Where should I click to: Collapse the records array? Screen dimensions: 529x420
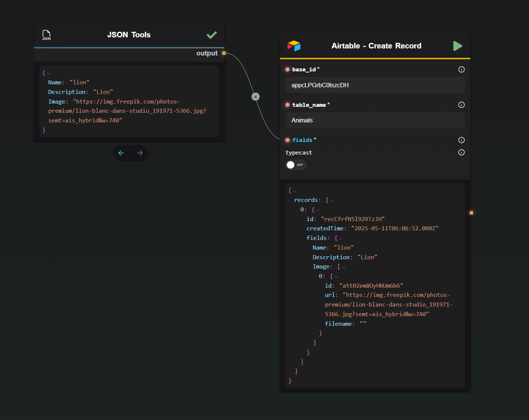(x=332, y=201)
